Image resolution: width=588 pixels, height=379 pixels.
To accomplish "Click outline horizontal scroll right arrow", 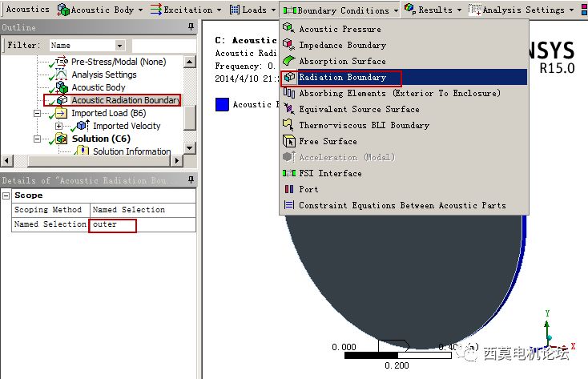I will (176, 161).
